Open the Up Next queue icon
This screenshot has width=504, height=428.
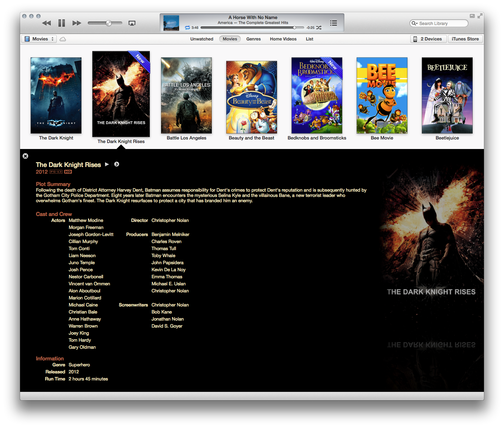click(333, 23)
